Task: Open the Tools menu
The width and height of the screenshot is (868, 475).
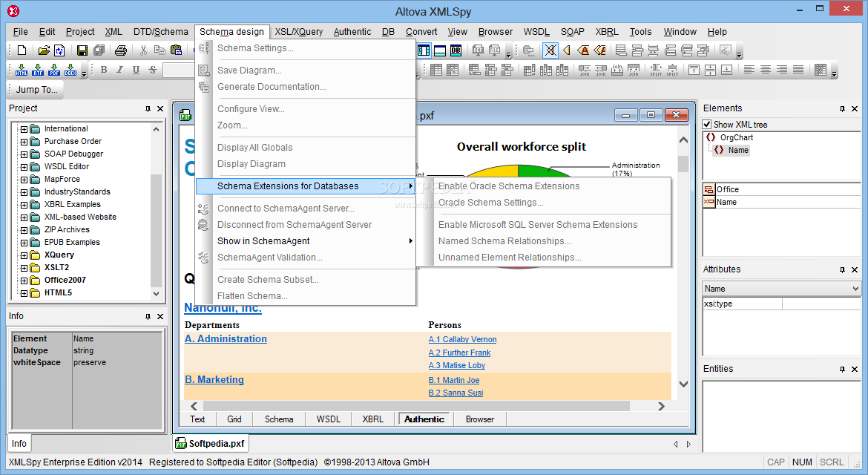Action: pos(640,32)
